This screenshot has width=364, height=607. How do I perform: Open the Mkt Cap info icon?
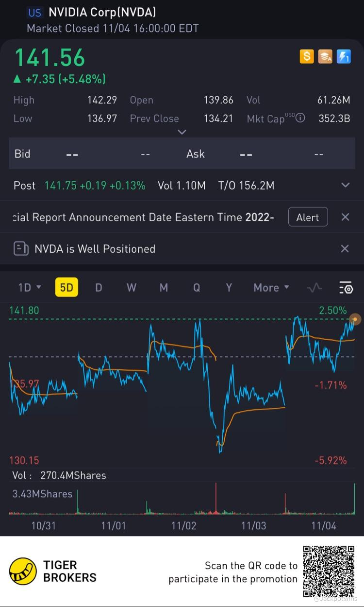300,118
